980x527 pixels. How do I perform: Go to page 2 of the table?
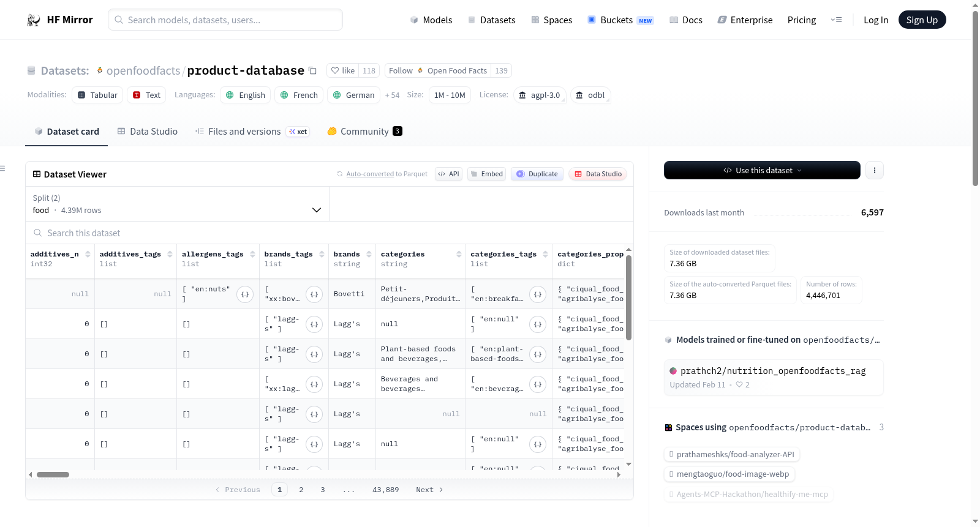(301, 490)
